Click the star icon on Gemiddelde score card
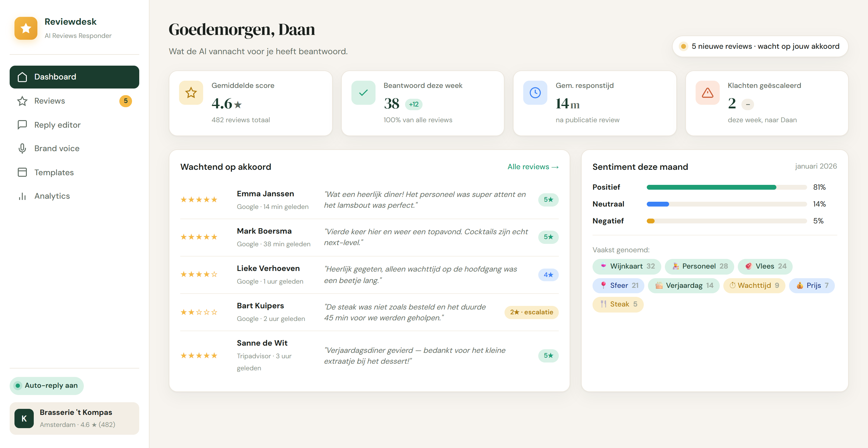 pos(191,92)
